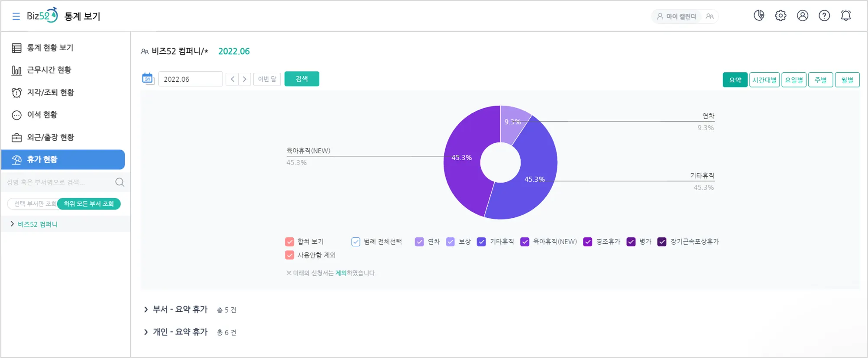Screen dimensions: 868x358
Task: Open the 근무시간 현황 menu
Action: coord(49,70)
